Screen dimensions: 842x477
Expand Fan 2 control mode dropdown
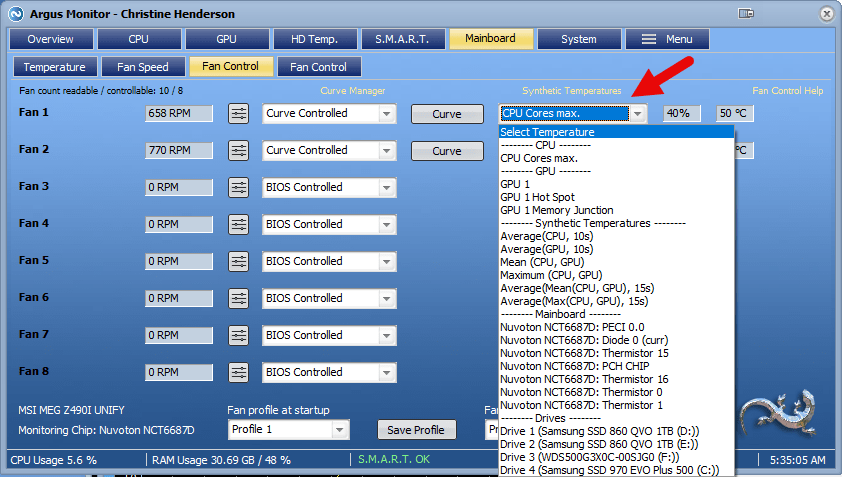pos(387,151)
